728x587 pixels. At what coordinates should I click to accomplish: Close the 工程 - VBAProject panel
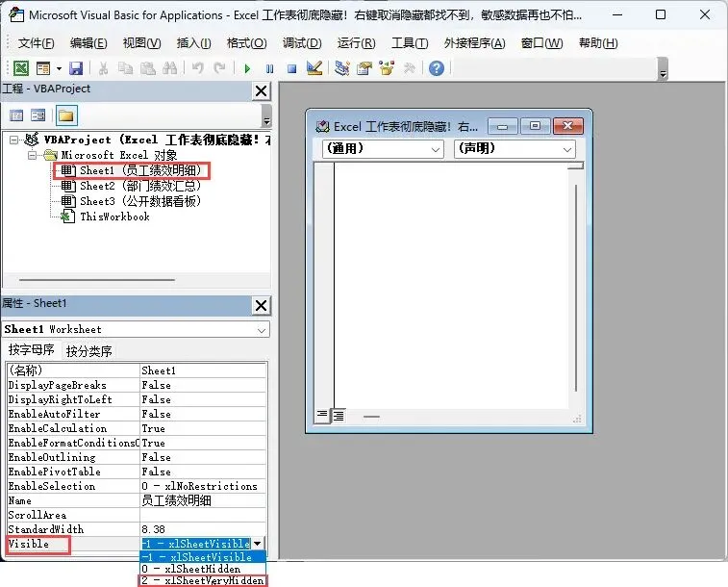pos(262,91)
